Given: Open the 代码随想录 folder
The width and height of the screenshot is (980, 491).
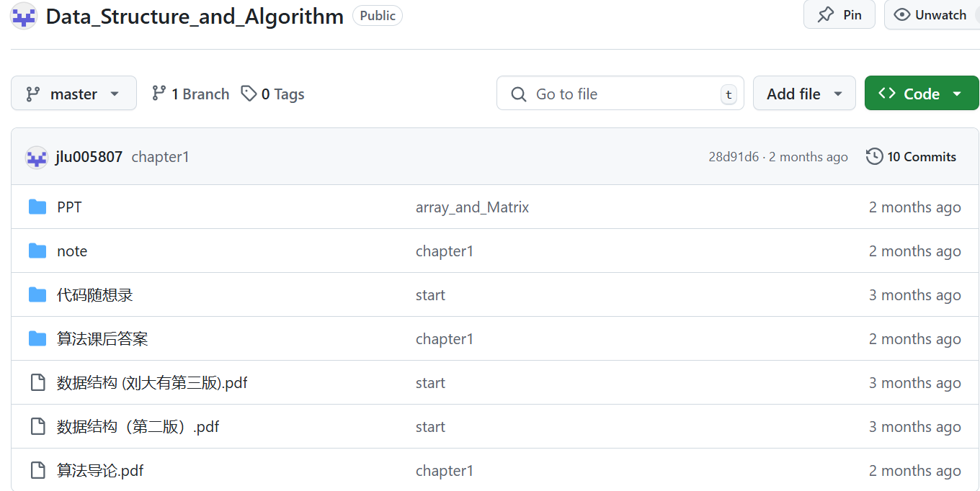Looking at the screenshot, I should [x=95, y=295].
